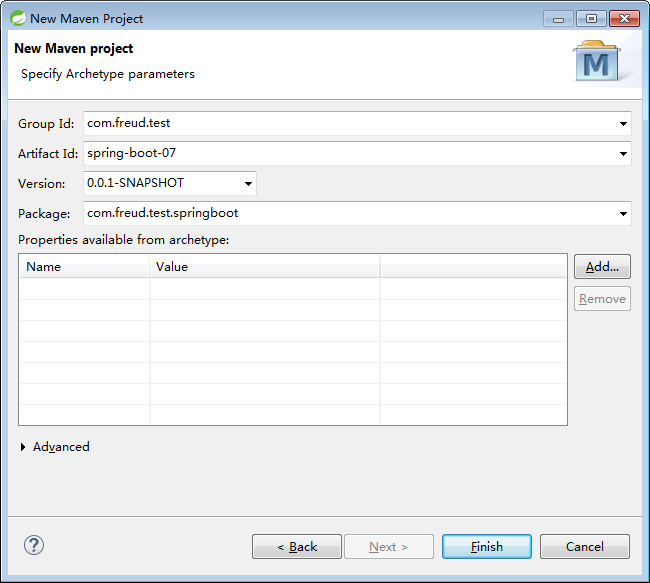Click the 'Specify Archetype parameters' text

pos(108,74)
